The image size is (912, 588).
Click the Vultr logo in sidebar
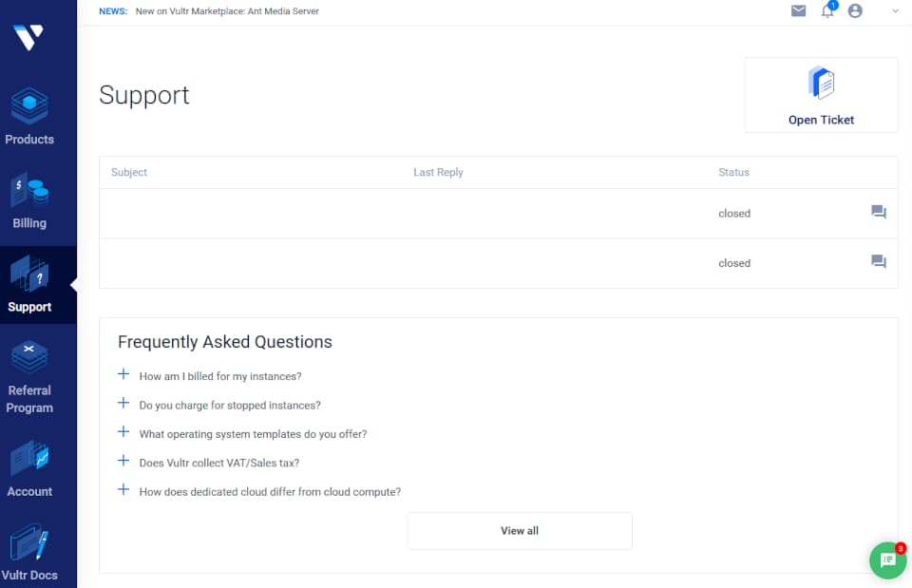point(29,37)
